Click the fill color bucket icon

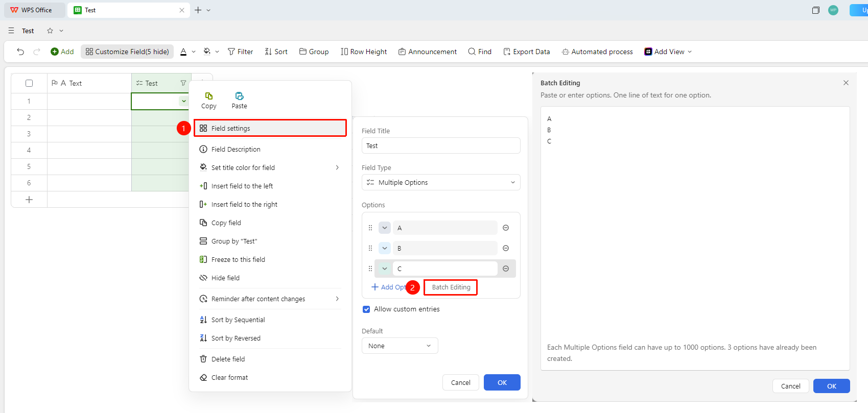[207, 52]
